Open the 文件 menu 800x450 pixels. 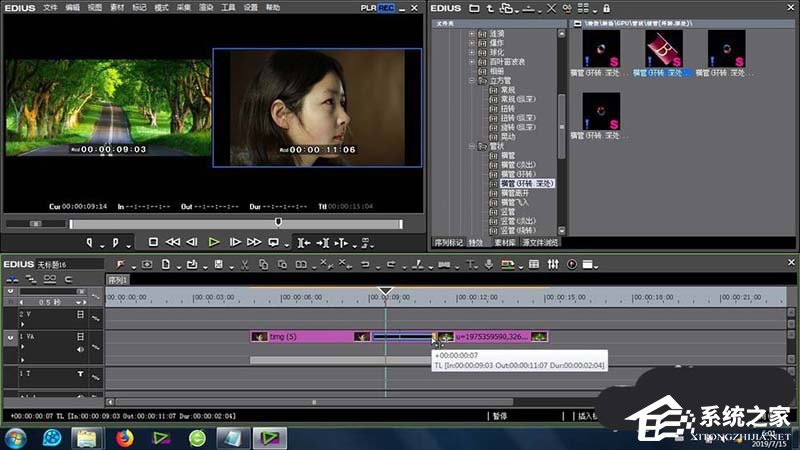click(50, 7)
